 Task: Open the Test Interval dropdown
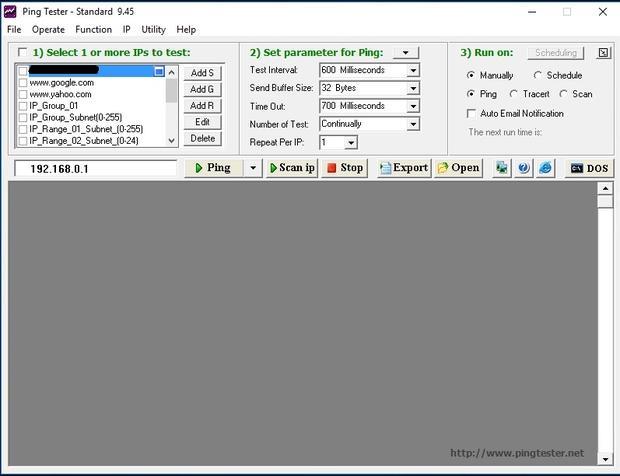point(413,70)
